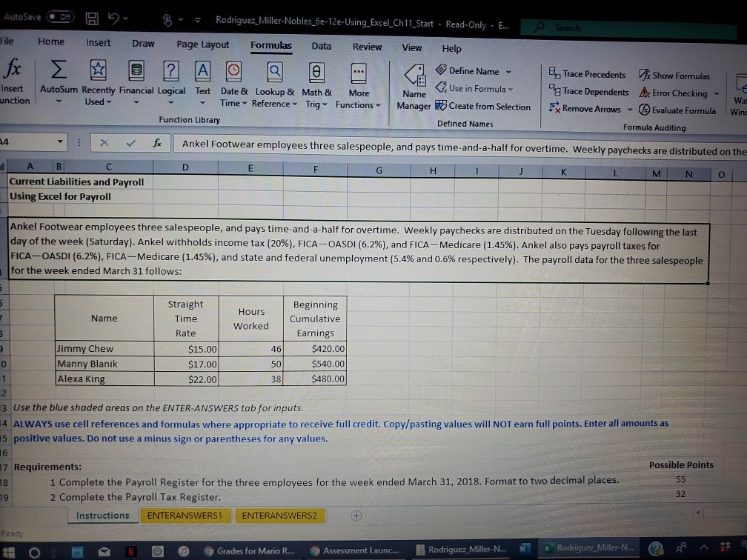747x560 pixels.
Task: Switch to the Data ribbon tab
Action: (x=321, y=45)
